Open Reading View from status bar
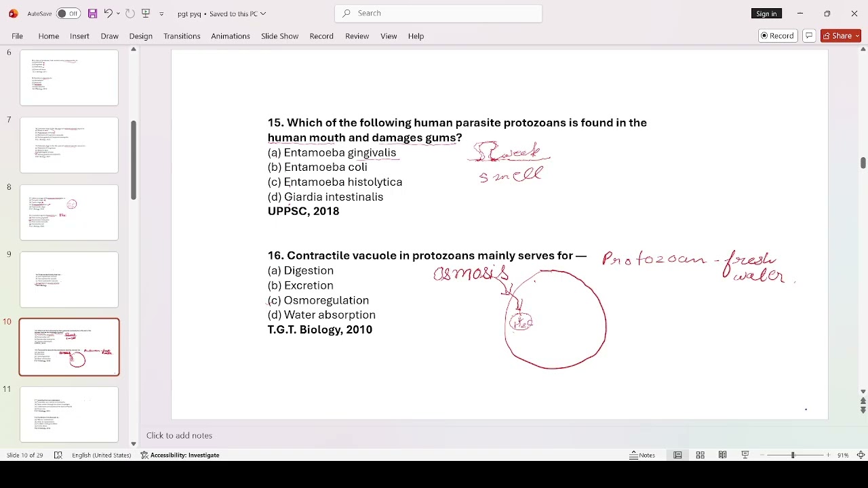This screenshot has height=488, width=868. pos(722,455)
